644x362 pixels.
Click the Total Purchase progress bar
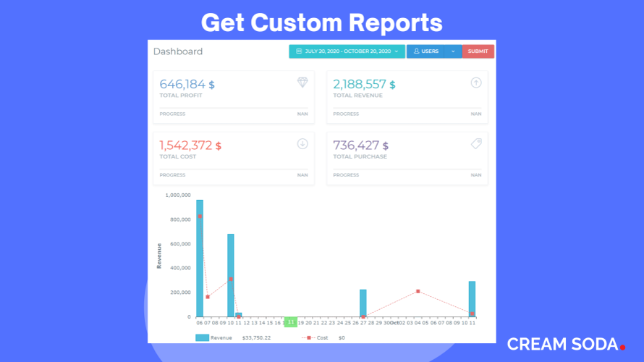[x=407, y=169]
